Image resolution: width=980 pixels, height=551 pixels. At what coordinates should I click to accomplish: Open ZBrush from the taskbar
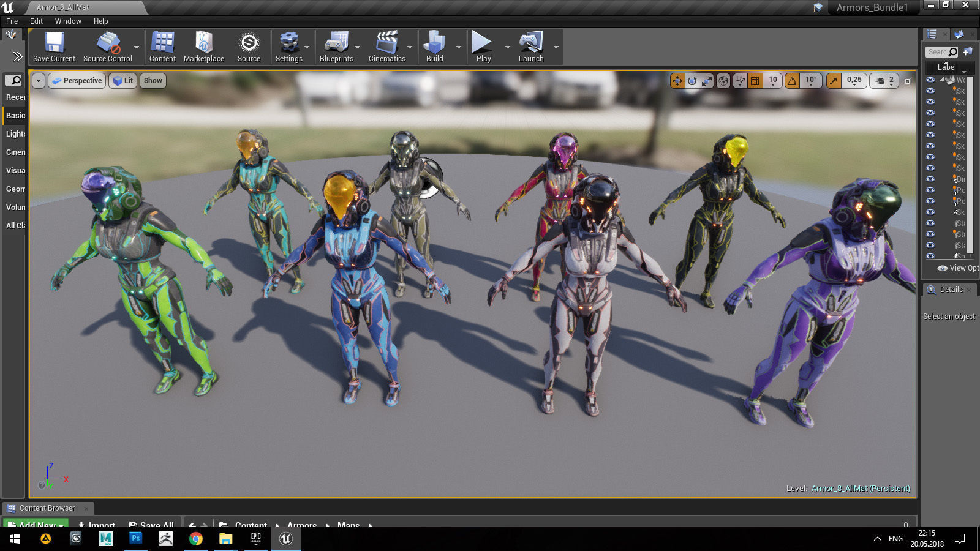pyautogui.click(x=165, y=539)
